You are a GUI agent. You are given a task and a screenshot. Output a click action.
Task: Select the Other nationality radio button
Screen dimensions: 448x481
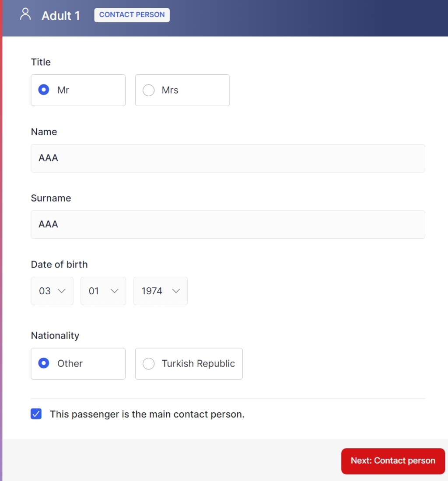click(44, 363)
